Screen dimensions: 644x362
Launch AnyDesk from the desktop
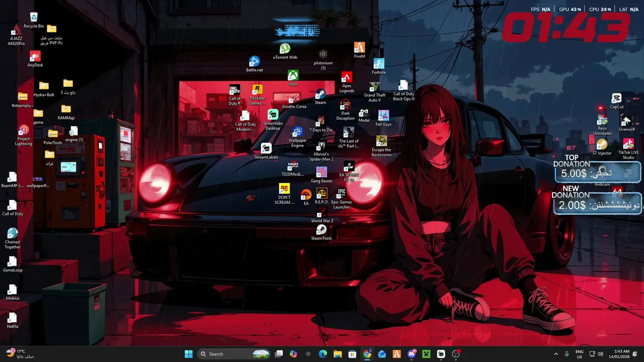tap(35, 59)
